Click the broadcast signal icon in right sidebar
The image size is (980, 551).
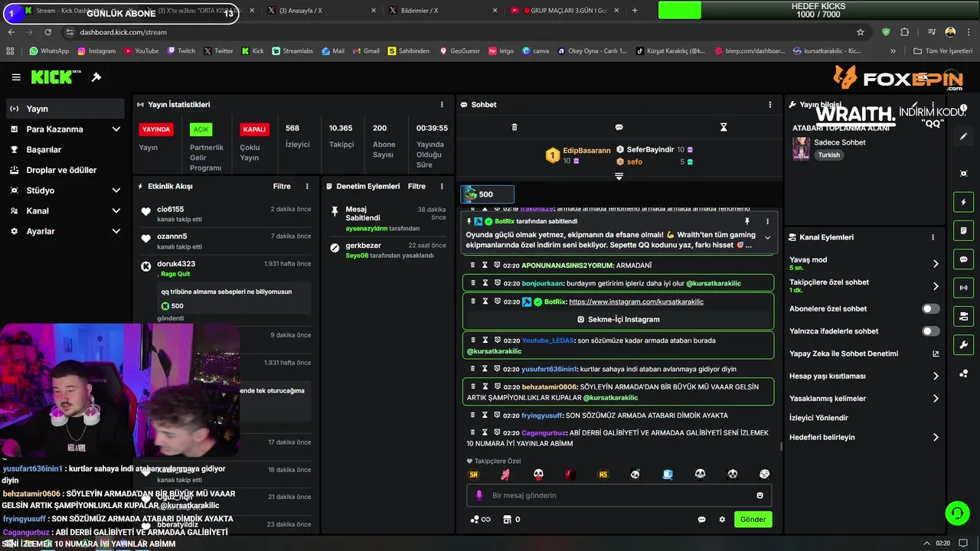pyautogui.click(x=964, y=288)
